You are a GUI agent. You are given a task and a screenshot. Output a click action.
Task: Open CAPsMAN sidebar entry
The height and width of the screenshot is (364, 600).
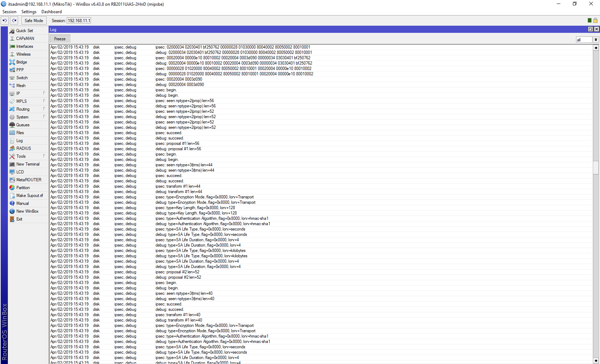click(x=25, y=39)
